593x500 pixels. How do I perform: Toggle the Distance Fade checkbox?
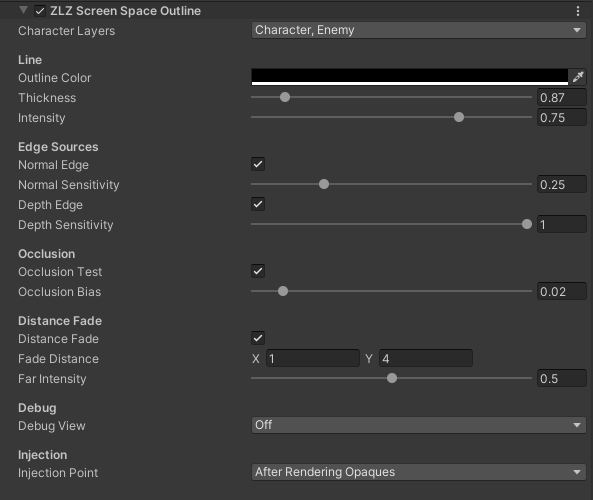(x=258, y=338)
